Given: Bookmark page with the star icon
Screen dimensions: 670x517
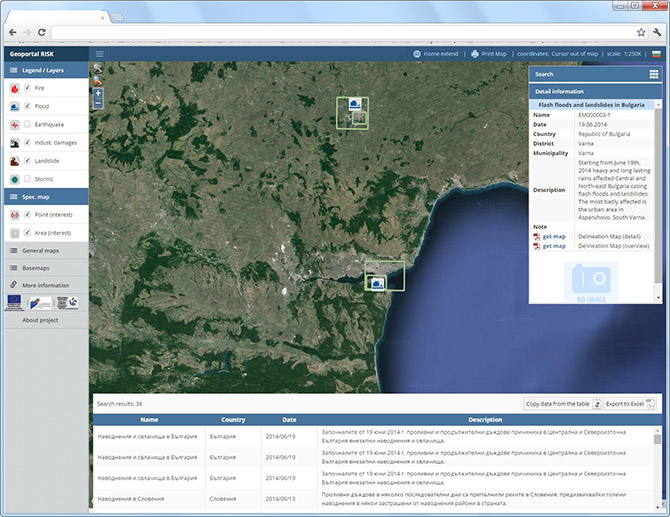Looking at the screenshot, I should click(641, 32).
